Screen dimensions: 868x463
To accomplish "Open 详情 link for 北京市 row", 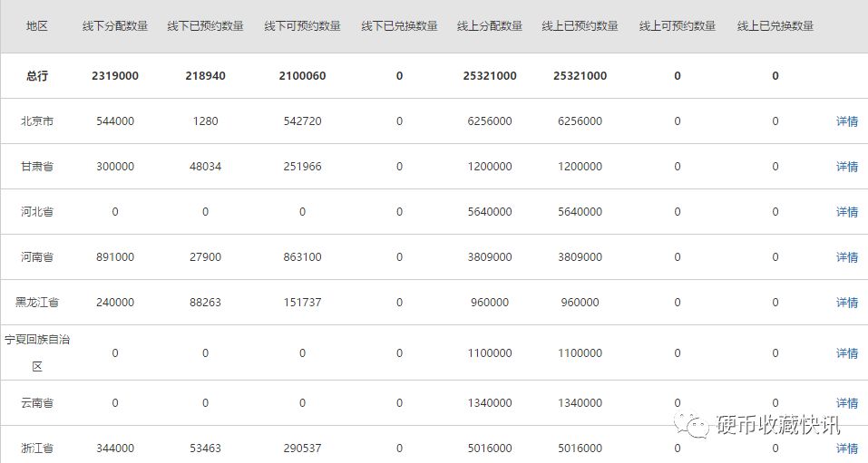I will click(846, 121).
